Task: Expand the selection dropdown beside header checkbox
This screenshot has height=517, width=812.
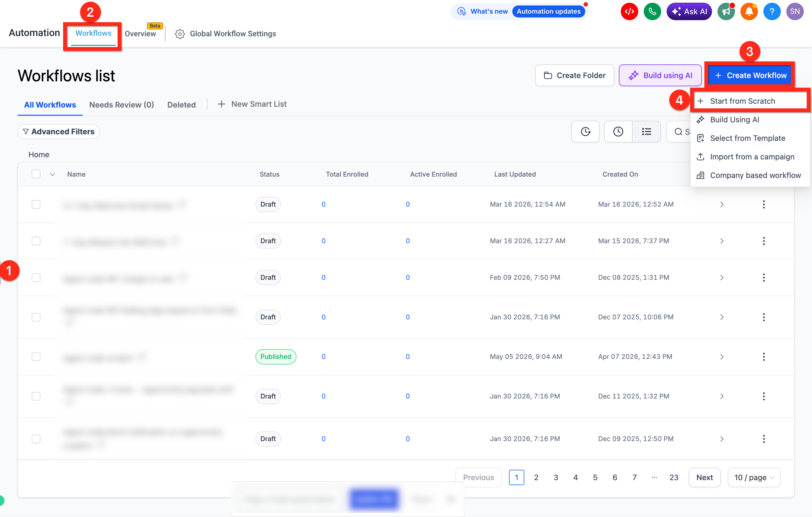Action: pos(52,174)
